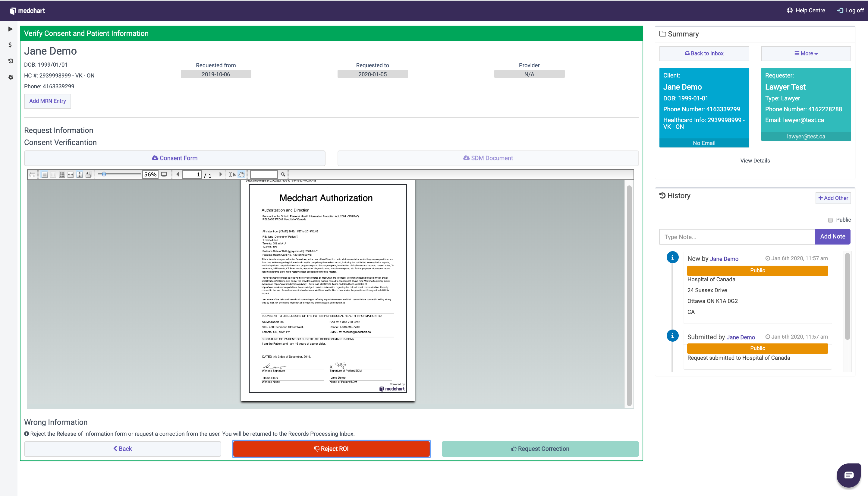Viewport: 868px width, 496px height.
Task: Click the print icon in PDF toolbar
Action: [32, 174]
